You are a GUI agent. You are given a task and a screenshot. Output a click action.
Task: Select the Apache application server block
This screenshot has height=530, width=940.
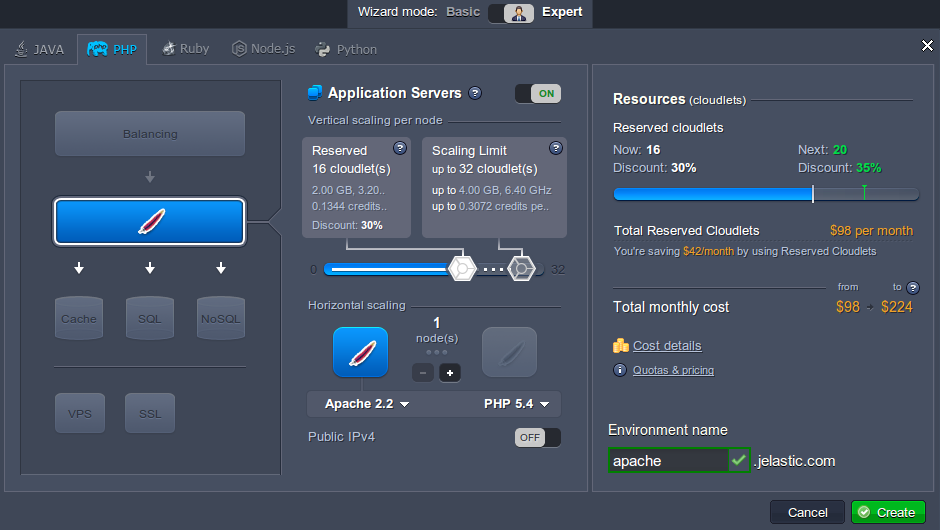click(x=150, y=221)
